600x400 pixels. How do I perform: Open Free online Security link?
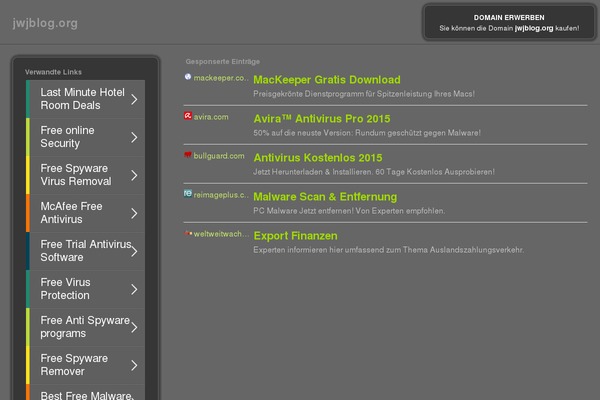(x=85, y=137)
